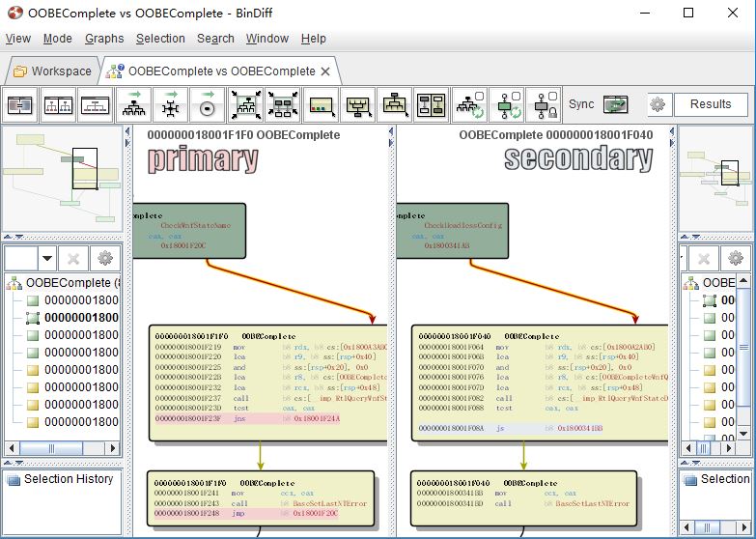Toggle the Sync views button
This screenshot has width=756, height=539.
pos(615,104)
